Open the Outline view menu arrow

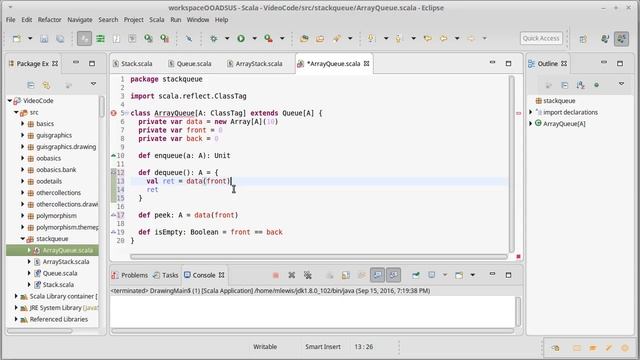click(x=621, y=84)
